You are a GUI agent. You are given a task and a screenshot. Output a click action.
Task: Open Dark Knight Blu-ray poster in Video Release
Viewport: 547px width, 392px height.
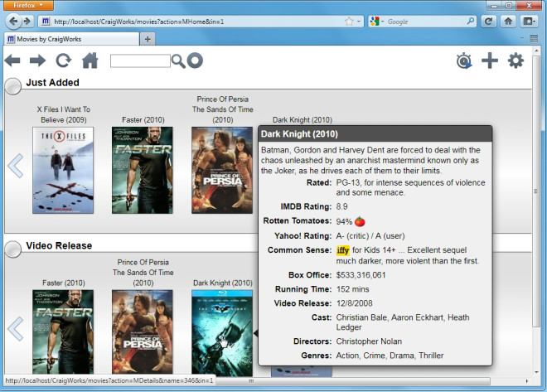222,333
